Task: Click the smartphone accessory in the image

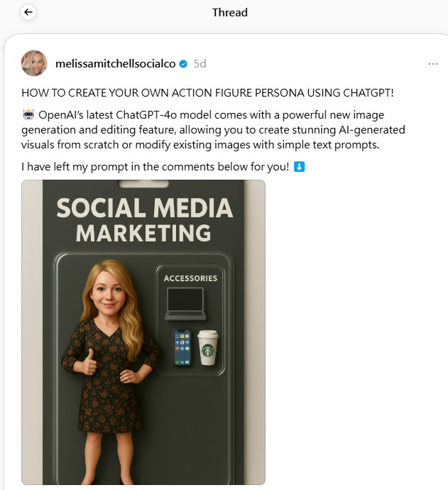Action: pyautogui.click(x=182, y=347)
